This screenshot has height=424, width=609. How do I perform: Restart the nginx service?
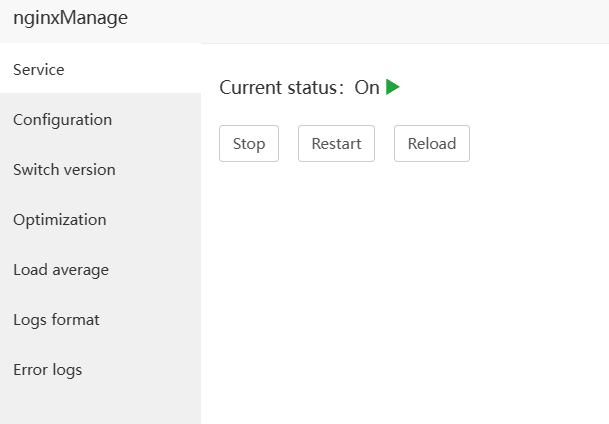pyautogui.click(x=336, y=143)
